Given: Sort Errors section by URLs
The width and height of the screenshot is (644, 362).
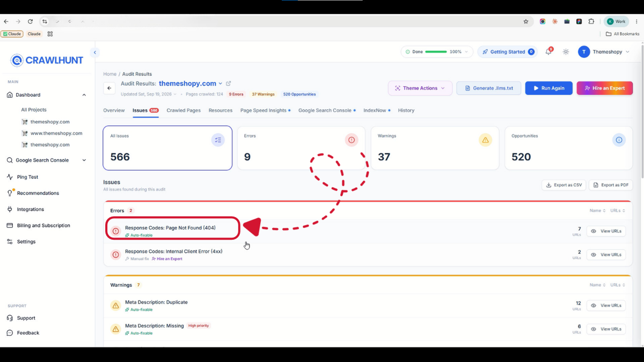Looking at the screenshot, I should click(618, 211).
